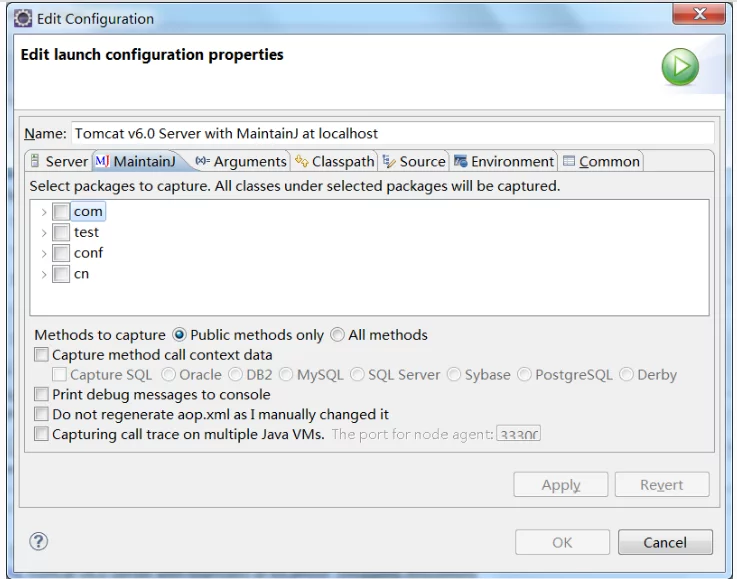
Task: Open the Common tab
Action: [601, 161]
